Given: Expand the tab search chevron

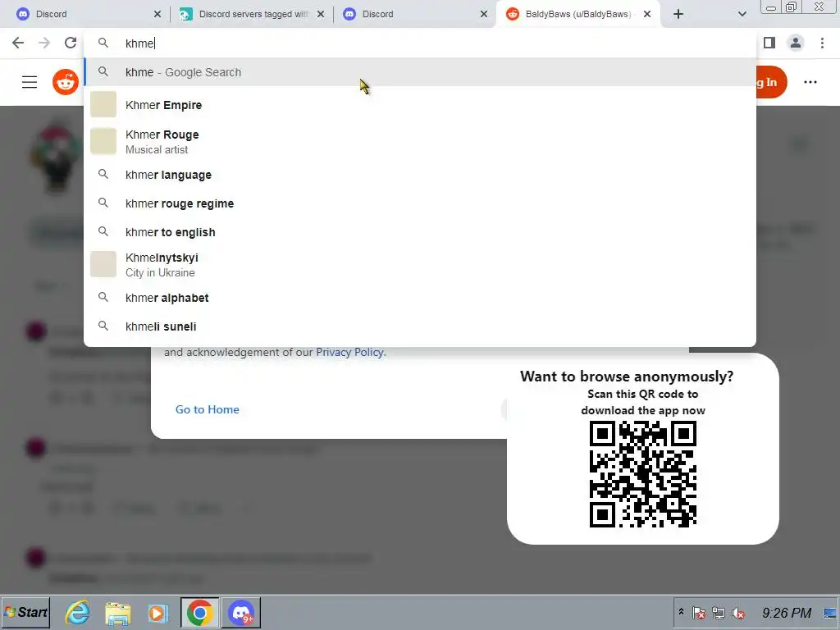Looking at the screenshot, I should click(742, 14).
